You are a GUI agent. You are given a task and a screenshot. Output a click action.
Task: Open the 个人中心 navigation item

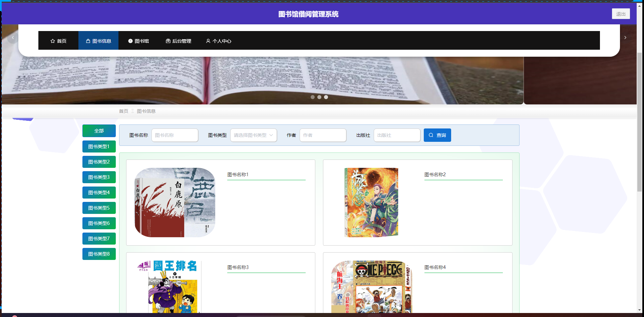[219, 41]
